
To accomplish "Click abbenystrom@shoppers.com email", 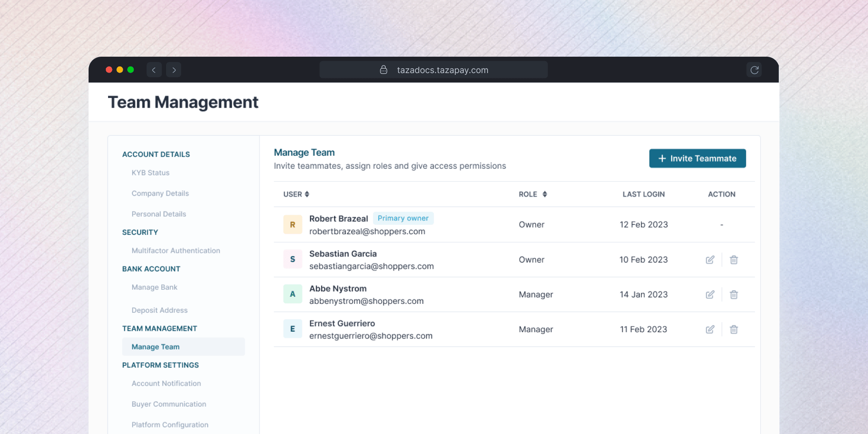I will tap(366, 301).
